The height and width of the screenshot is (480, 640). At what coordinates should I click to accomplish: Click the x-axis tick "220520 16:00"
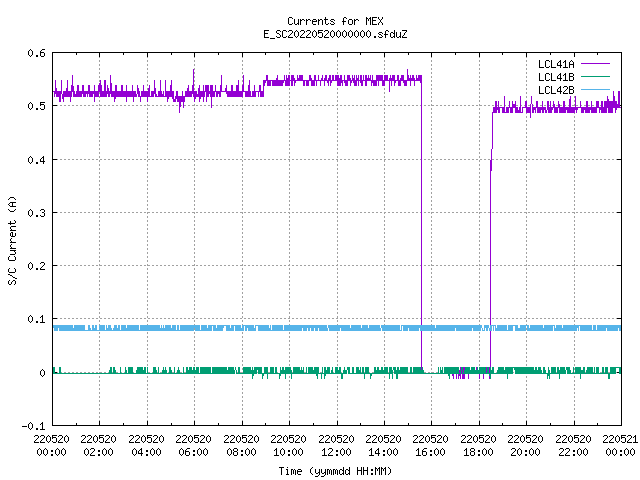[x=430, y=446]
